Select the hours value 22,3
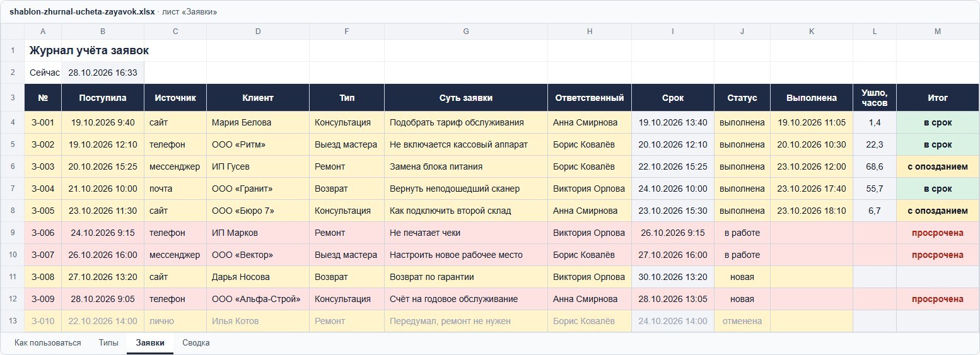Viewport: 980px width, 355px height. click(x=875, y=144)
